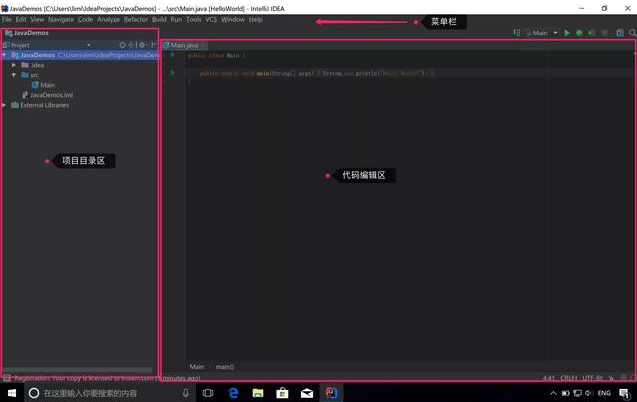
Task: Open Project Structure from the toolbar
Action: click(620, 33)
